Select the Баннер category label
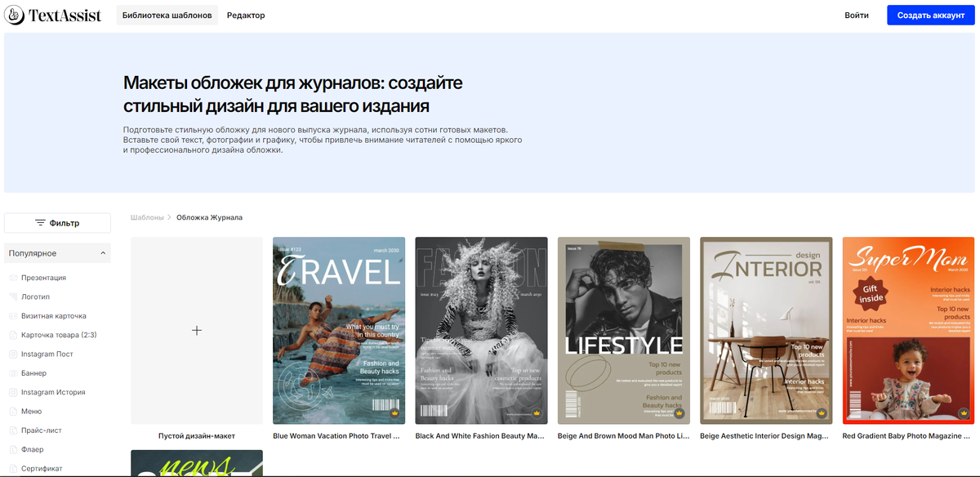This screenshot has width=980, height=477. (x=33, y=373)
